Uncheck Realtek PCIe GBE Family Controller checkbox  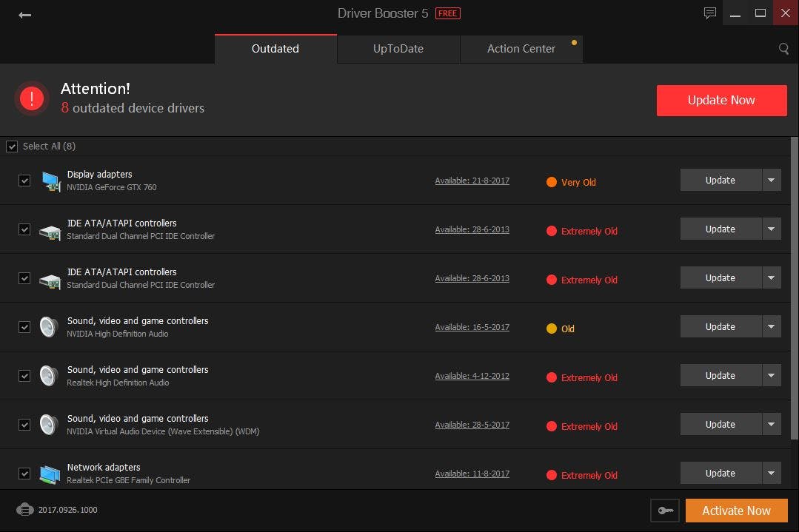[24, 474]
